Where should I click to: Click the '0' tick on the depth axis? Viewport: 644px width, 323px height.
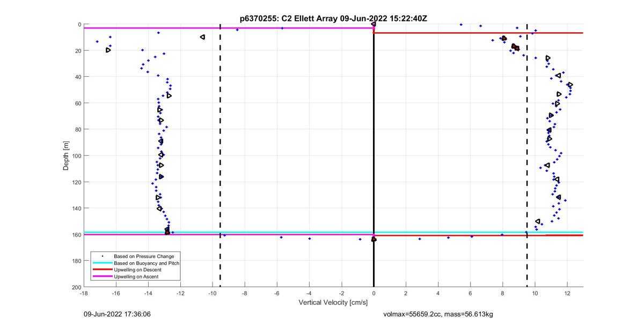click(x=79, y=24)
